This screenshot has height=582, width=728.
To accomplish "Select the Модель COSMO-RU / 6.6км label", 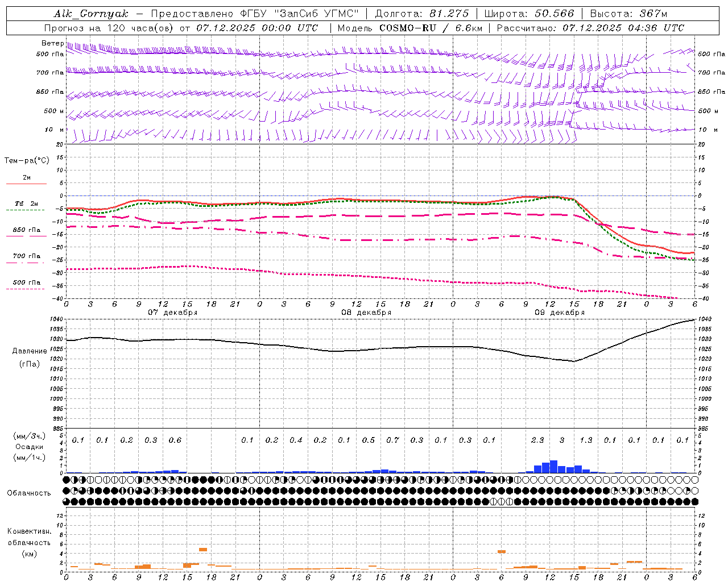I will pyautogui.click(x=410, y=28).
